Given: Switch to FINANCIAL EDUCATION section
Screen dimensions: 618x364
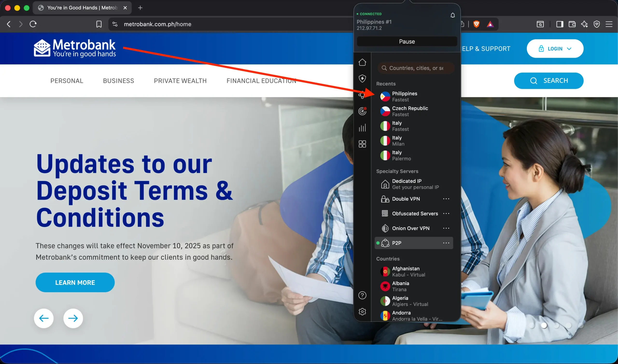Looking at the screenshot, I should click(x=261, y=81).
